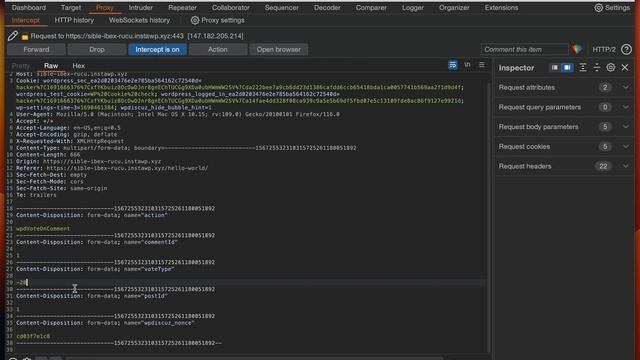
Task: Toggle the Intercept is on button
Action: 158,49
